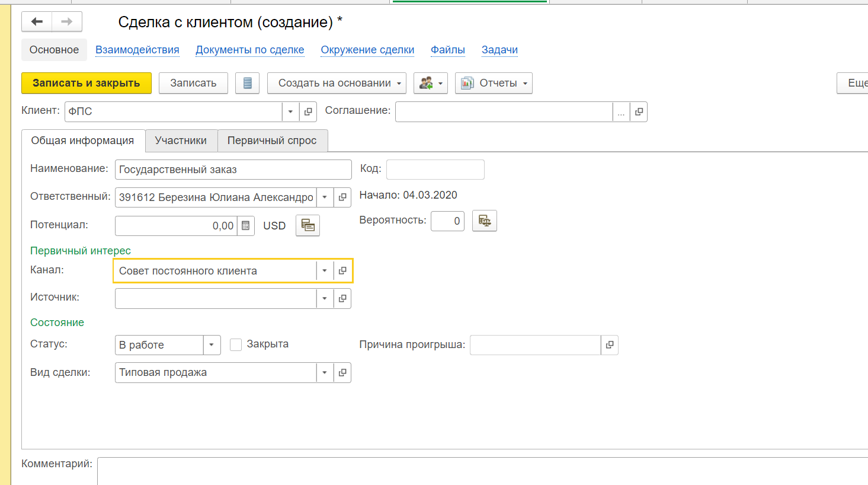The image size is (868, 485).
Task: Click the forward navigation arrow
Action: point(67,22)
